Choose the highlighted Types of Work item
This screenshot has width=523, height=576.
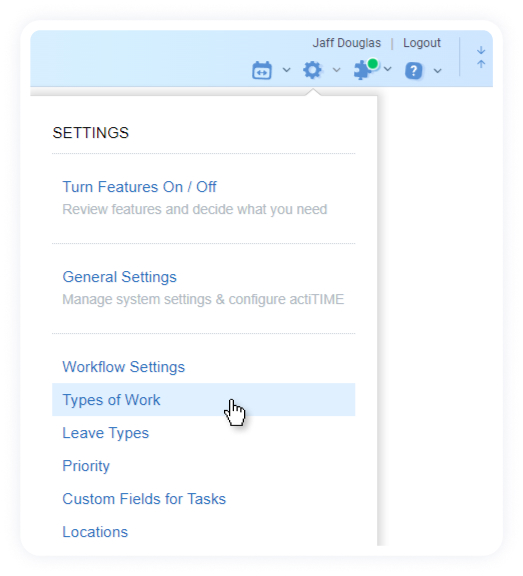pyautogui.click(x=203, y=400)
